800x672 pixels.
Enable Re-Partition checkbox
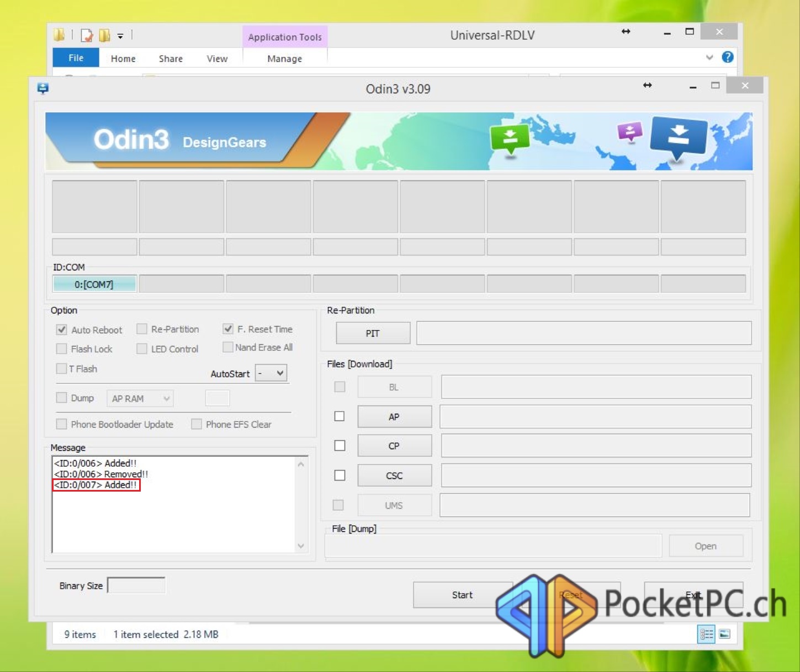[142, 329]
